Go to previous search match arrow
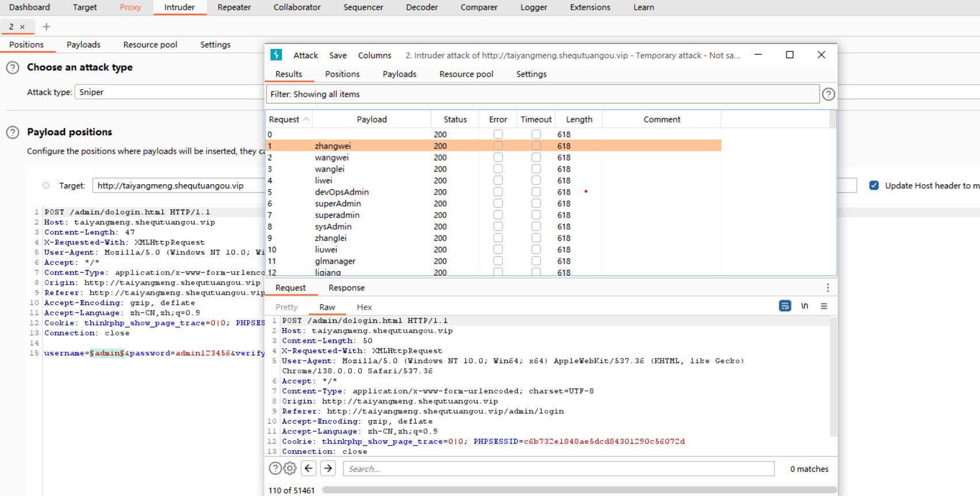980x496 pixels. 308,468
